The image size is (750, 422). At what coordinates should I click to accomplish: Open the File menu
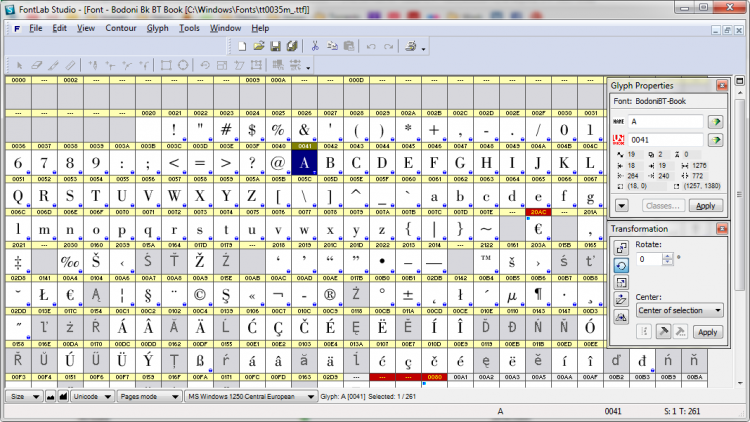(x=36, y=28)
